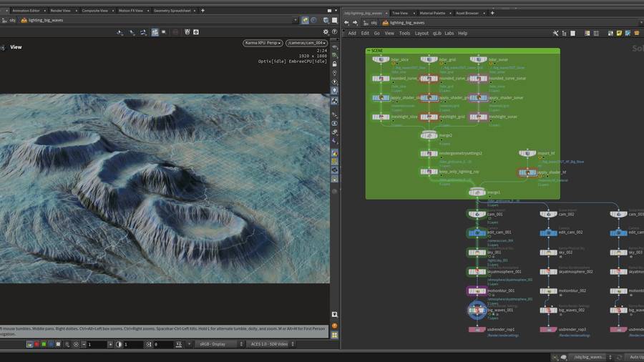Open the viewport display options gear

326,32
